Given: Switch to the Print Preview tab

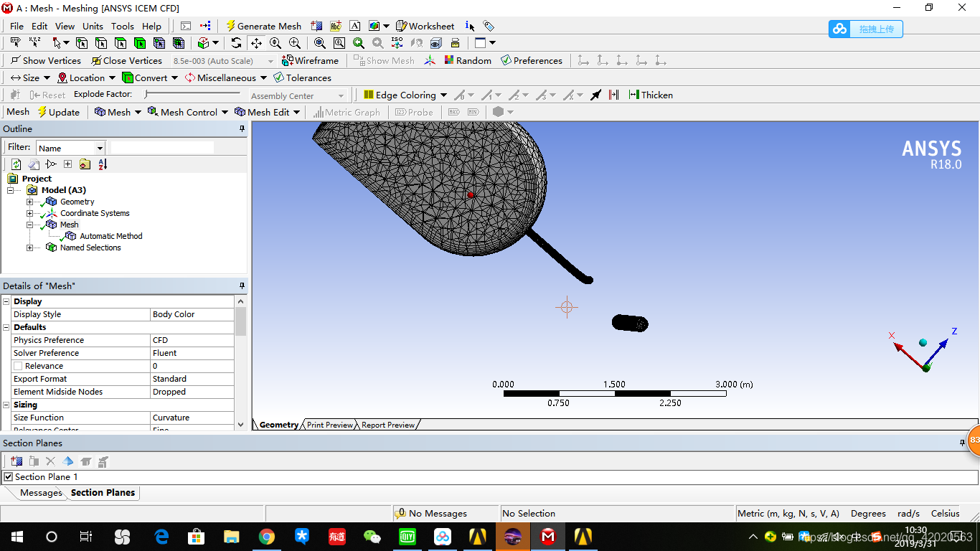Looking at the screenshot, I should 330,425.
